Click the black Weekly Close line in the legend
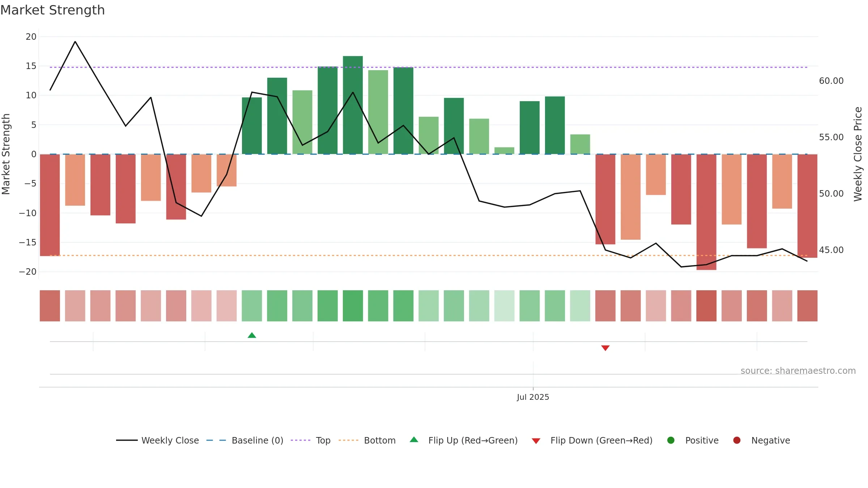 click(127, 440)
